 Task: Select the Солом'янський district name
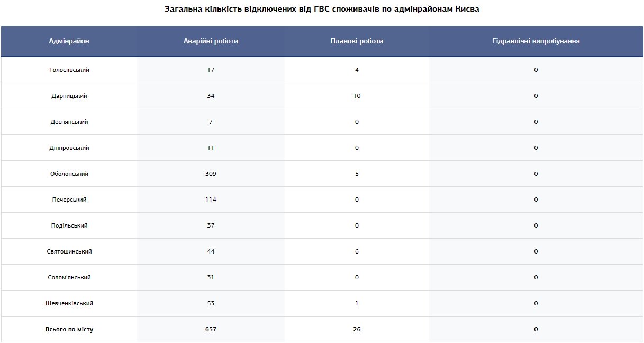click(x=69, y=277)
